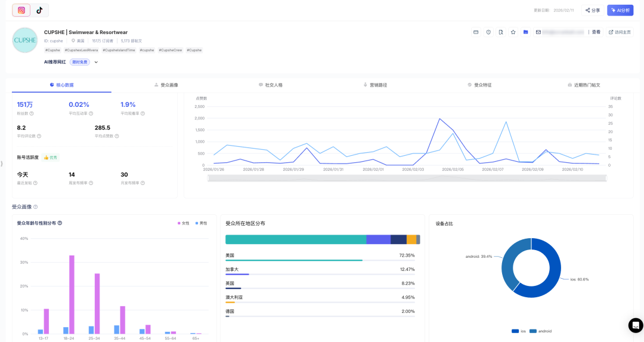Click the chart date range slider

407,178
